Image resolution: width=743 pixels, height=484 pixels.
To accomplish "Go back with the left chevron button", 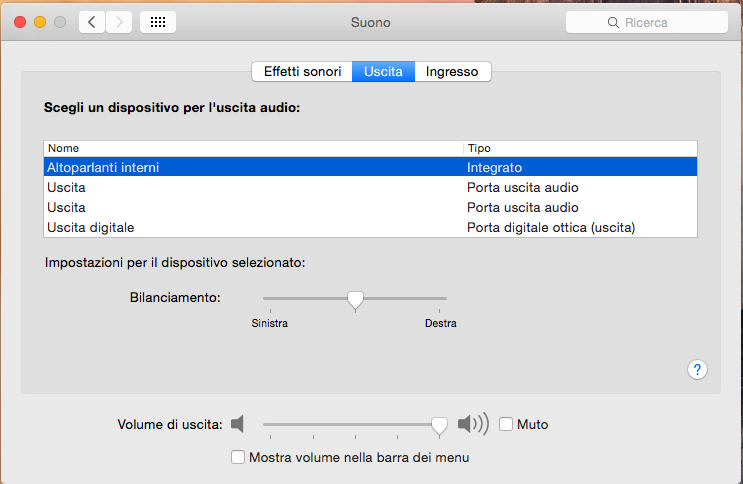I will 92,22.
